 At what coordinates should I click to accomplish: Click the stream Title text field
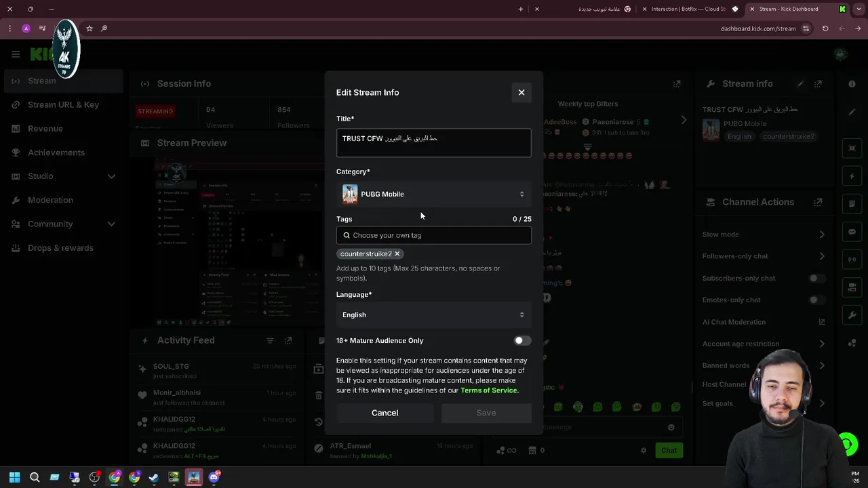click(x=433, y=142)
